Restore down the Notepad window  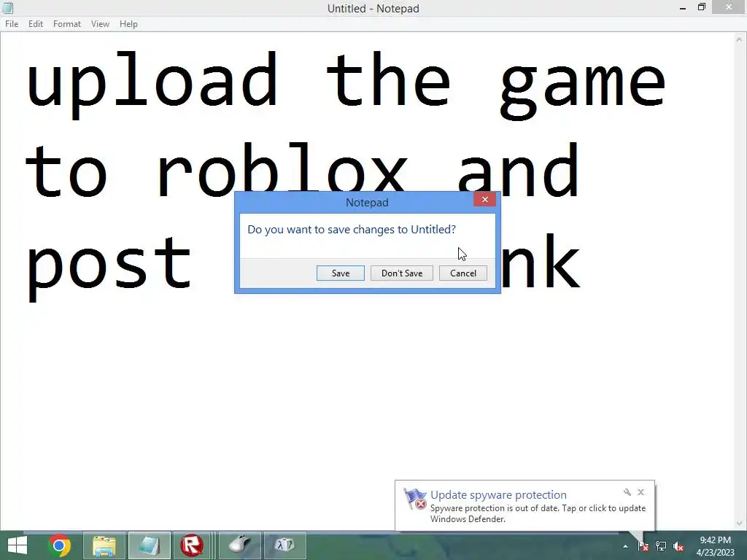[701, 7]
